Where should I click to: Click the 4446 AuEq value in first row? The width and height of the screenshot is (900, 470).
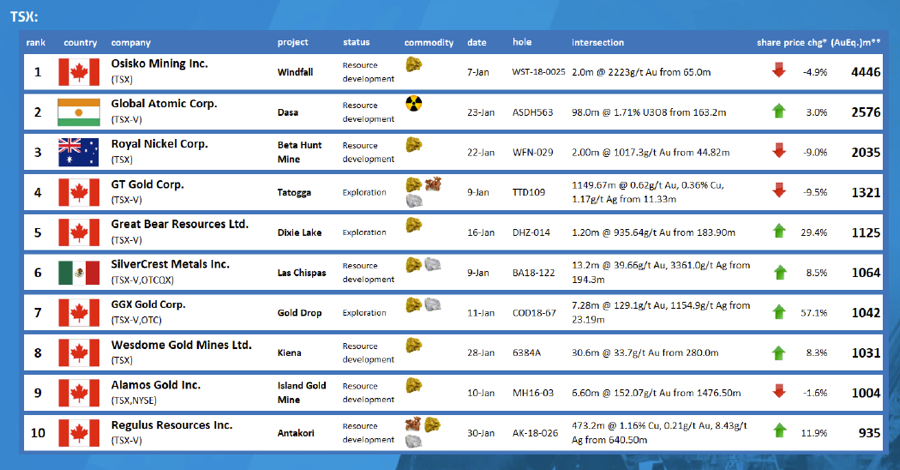(865, 72)
